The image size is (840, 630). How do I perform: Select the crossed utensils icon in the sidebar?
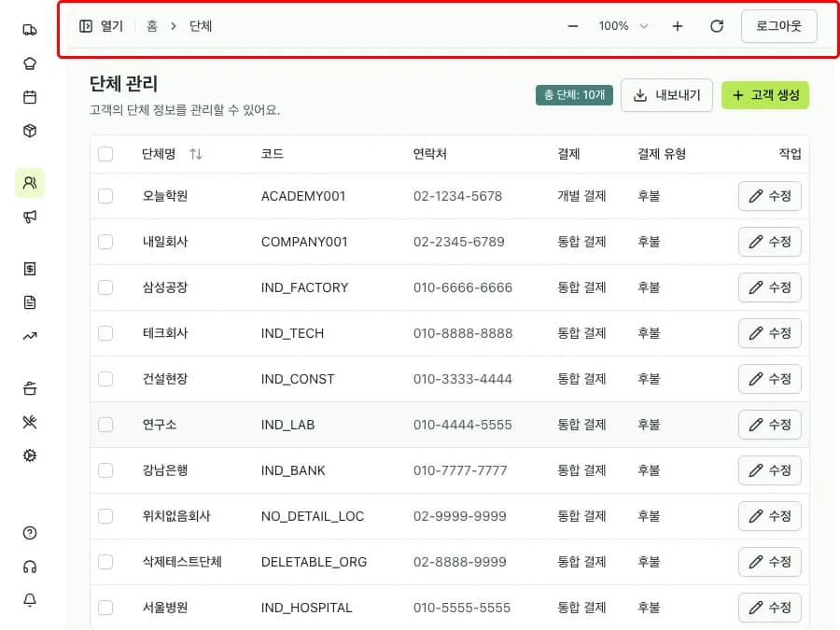pyautogui.click(x=29, y=421)
